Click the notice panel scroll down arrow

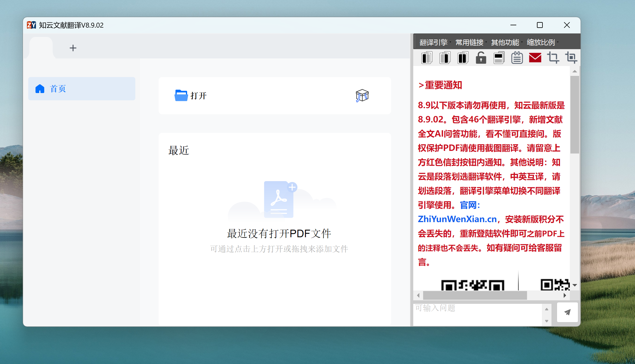point(574,285)
